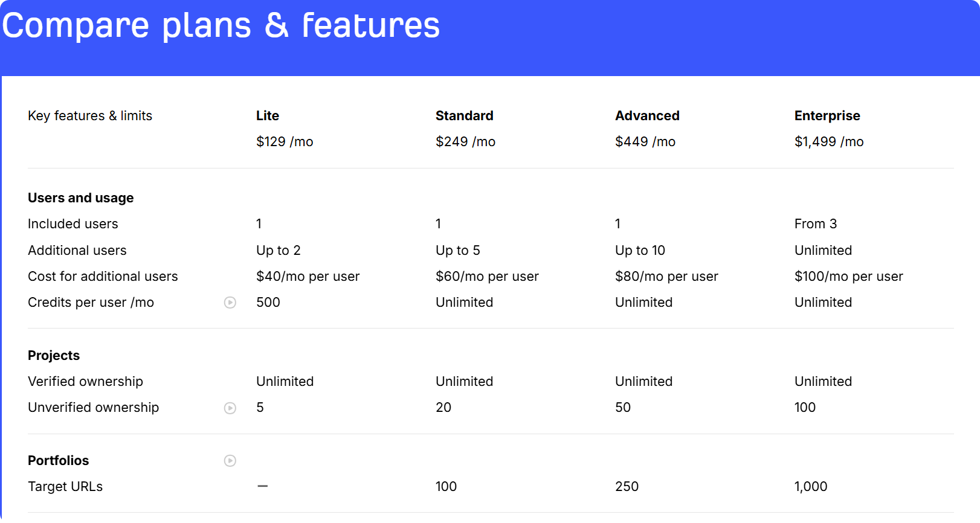980x523 pixels.
Task: Click the Key features & limits label
Action: 90,115
